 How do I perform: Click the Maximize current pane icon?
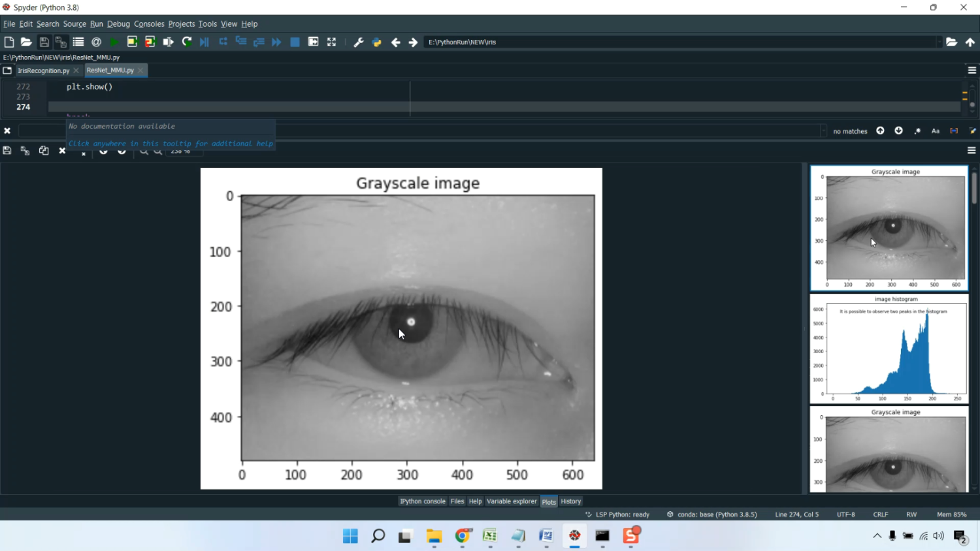[331, 42]
